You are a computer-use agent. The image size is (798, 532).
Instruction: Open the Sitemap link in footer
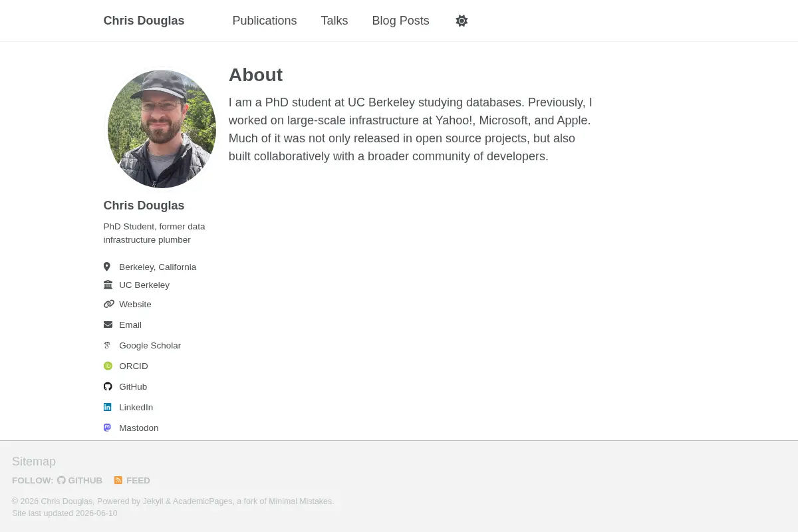coord(34,462)
